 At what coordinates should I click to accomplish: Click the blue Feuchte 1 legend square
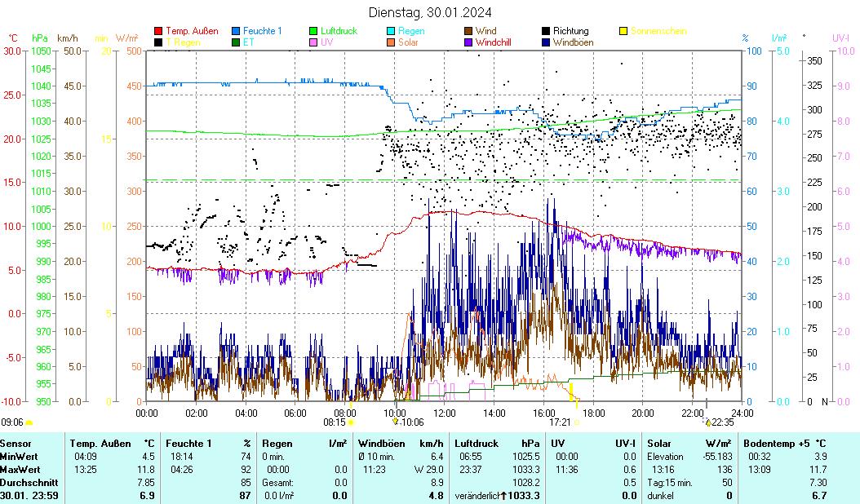237,31
